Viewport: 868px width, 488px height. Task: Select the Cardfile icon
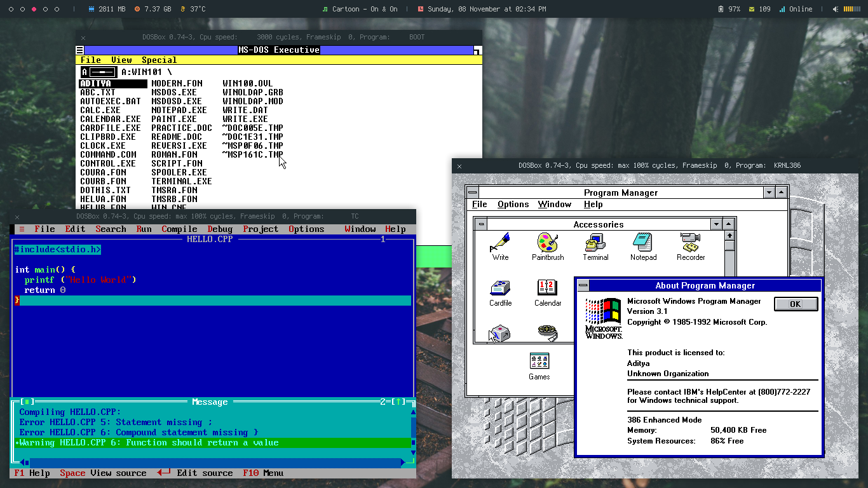pyautogui.click(x=500, y=288)
